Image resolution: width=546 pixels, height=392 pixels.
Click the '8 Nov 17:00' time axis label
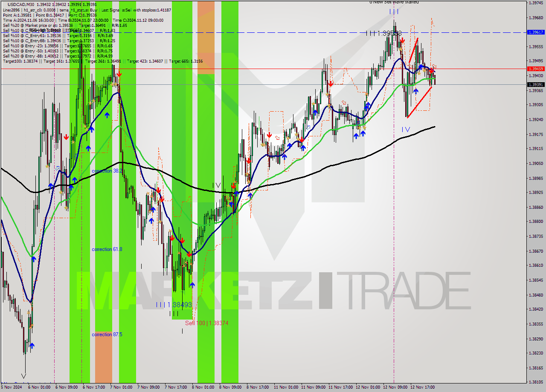258,387
